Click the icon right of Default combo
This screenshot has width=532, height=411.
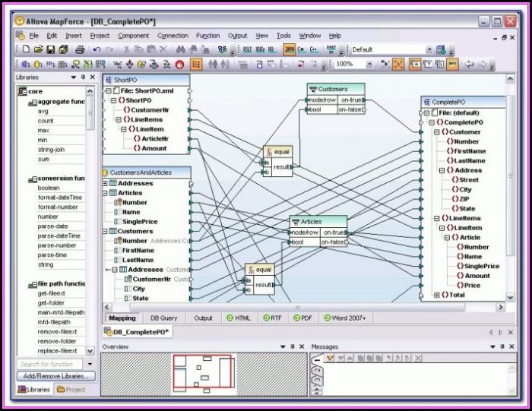(442, 49)
